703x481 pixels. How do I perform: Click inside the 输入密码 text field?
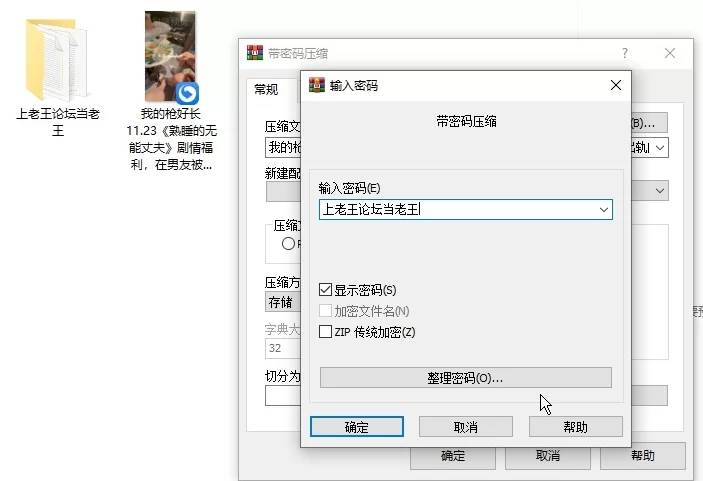455,210
